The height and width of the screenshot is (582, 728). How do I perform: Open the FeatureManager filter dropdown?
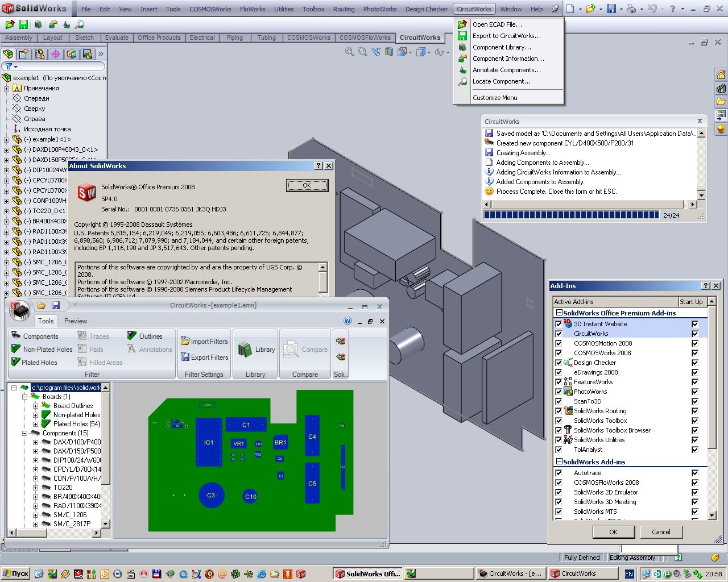coord(11,66)
